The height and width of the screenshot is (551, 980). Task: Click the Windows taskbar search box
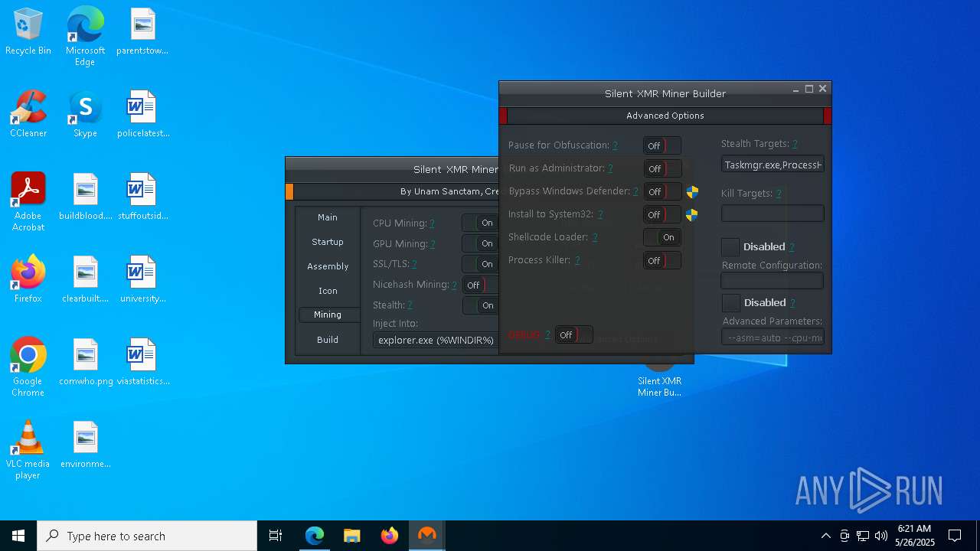coord(147,536)
